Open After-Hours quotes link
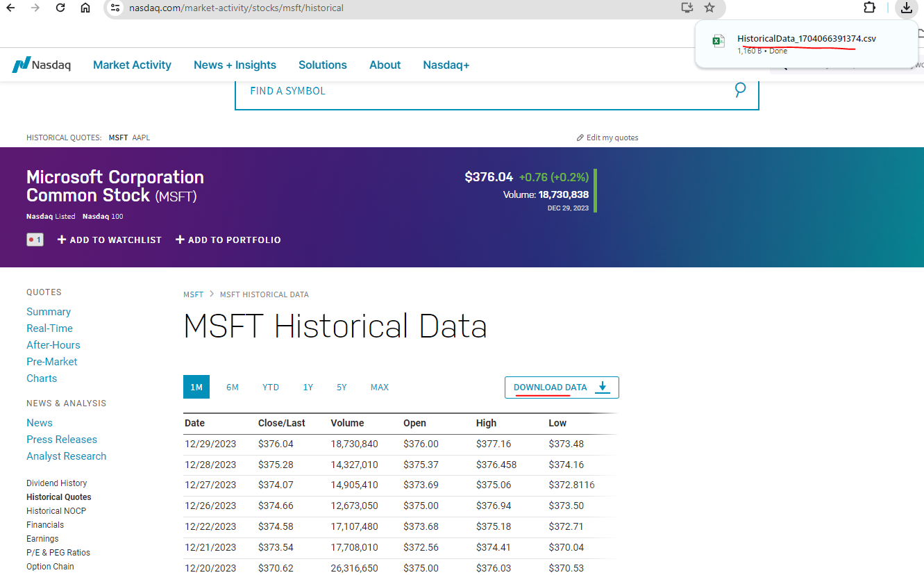The width and height of the screenshot is (924, 575). pyautogui.click(x=53, y=345)
